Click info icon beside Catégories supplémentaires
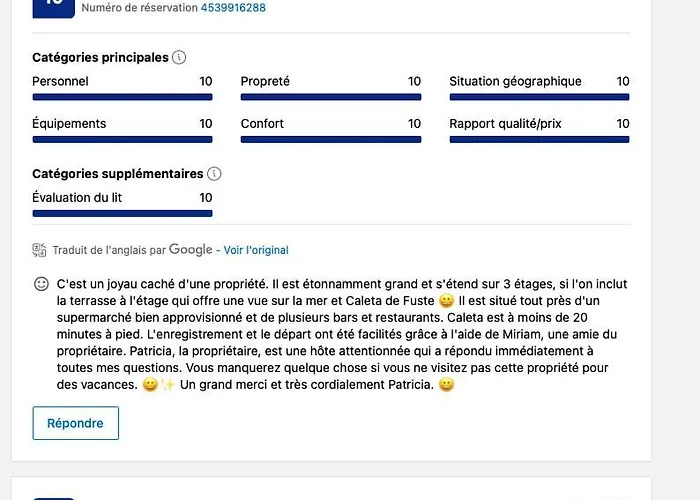 pos(214,174)
